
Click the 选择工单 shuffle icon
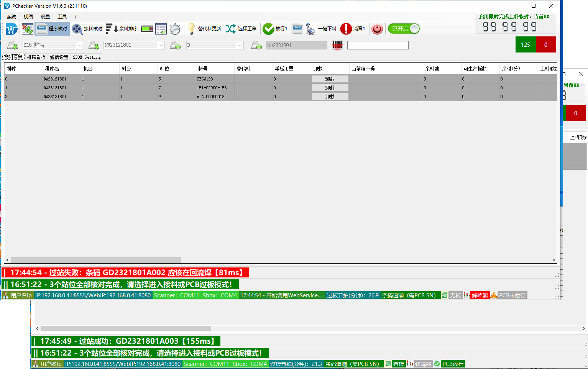(230, 29)
